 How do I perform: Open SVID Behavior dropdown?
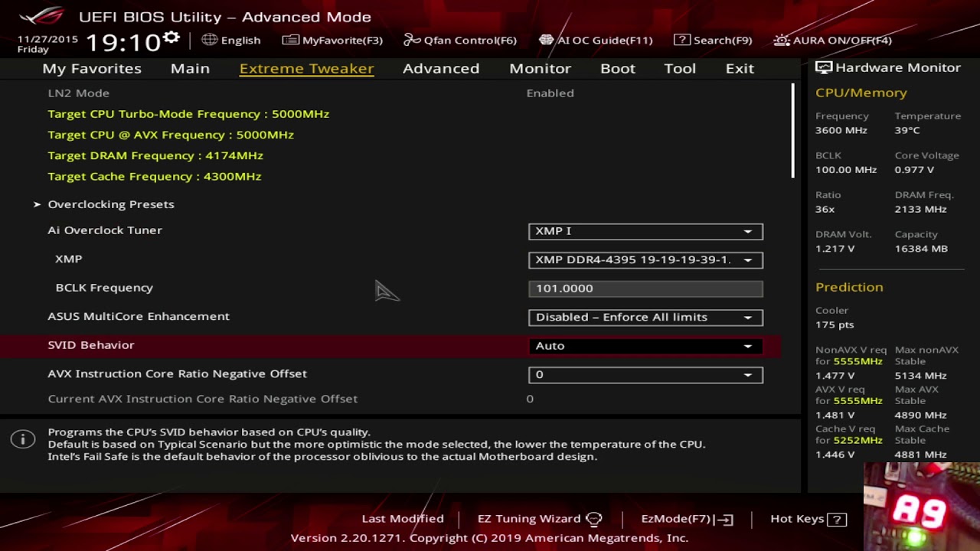[645, 346]
